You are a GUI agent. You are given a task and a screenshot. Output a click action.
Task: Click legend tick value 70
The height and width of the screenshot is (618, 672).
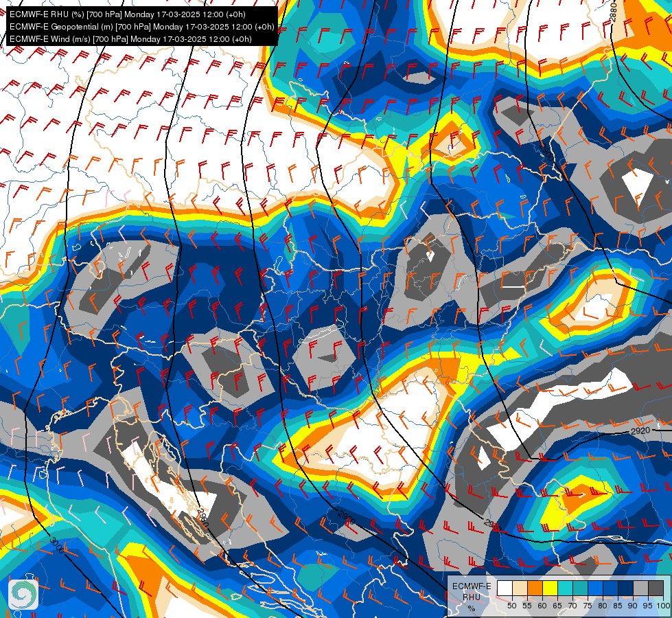(572, 606)
